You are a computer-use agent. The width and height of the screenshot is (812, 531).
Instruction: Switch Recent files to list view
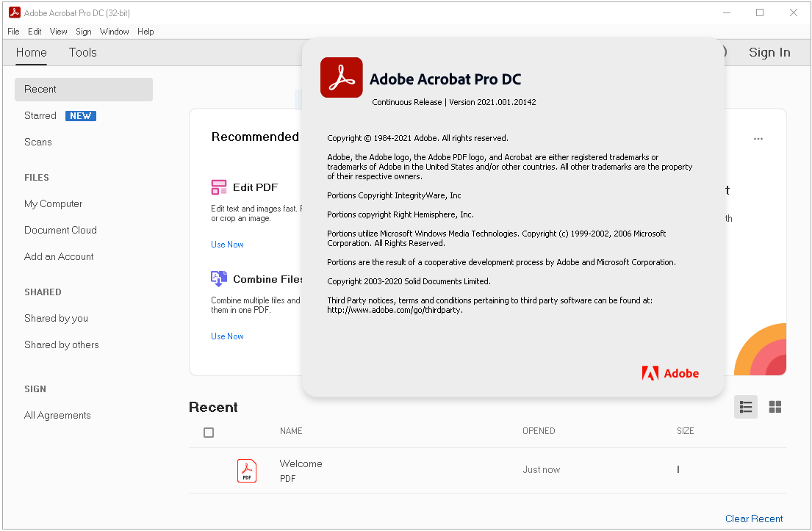coord(746,408)
